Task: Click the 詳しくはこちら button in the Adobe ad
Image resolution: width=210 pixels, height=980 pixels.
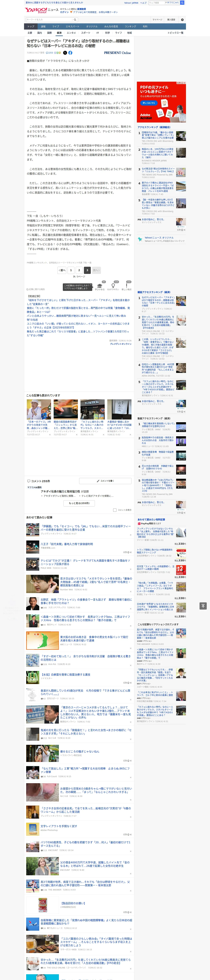Action: point(149,103)
